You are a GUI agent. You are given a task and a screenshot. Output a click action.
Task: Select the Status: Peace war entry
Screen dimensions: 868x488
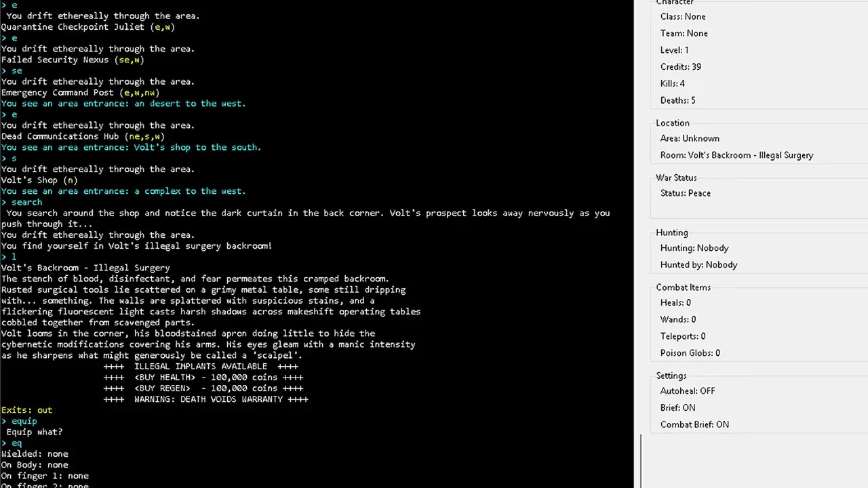click(x=686, y=193)
